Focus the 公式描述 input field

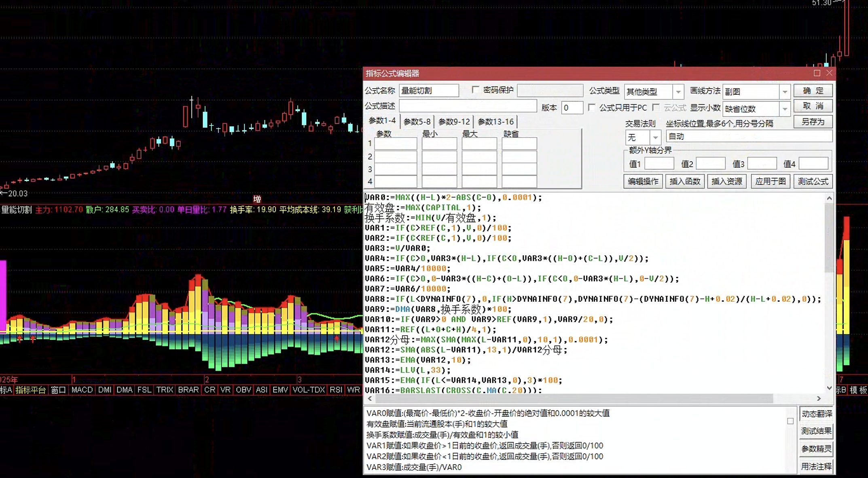point(468,106)
